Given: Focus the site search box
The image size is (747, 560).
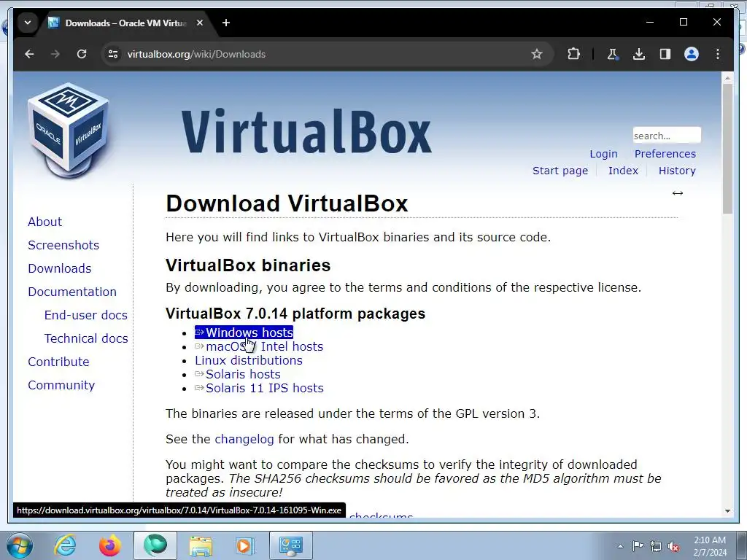Looking at the screenshot, I should 667,136.
